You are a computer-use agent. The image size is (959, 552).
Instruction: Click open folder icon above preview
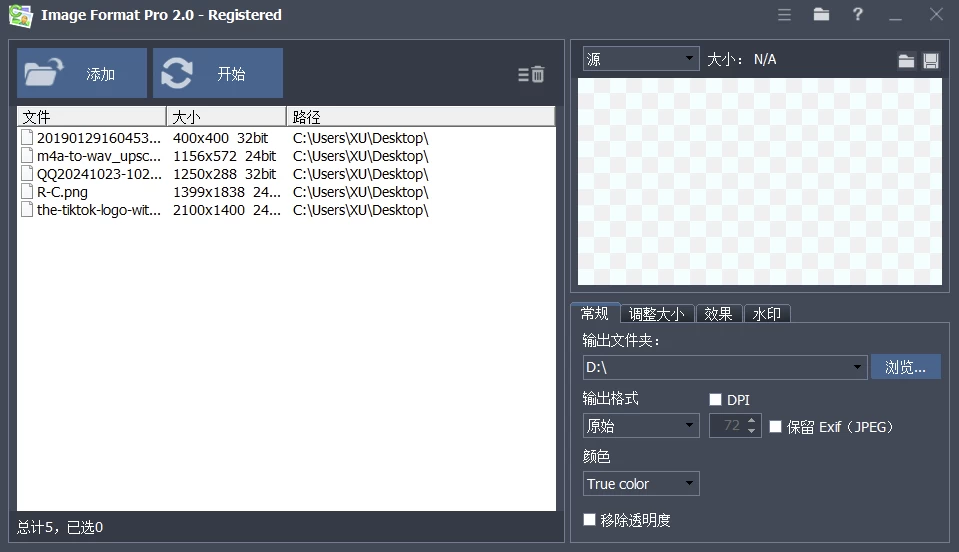coord(906,60)
